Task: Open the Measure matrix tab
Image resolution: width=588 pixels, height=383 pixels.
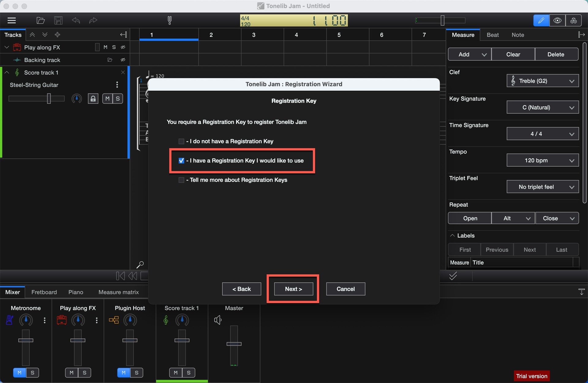Action: 119,292
